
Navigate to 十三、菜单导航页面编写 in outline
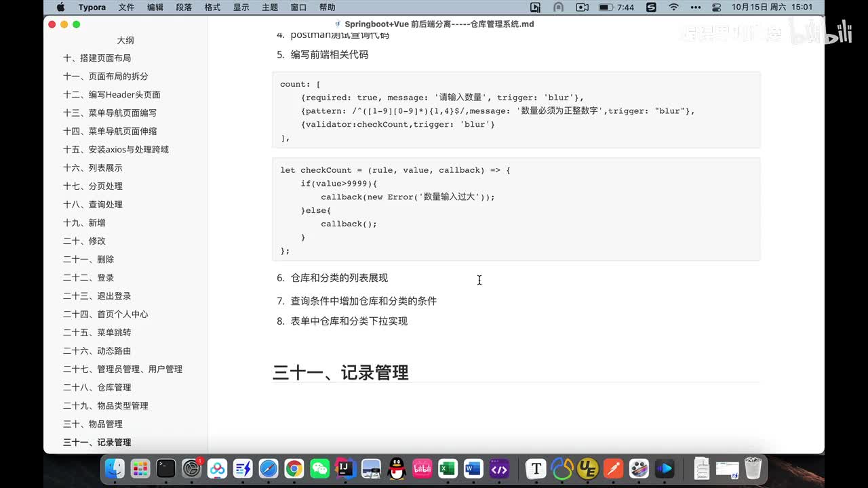click(x=110, y=113)
